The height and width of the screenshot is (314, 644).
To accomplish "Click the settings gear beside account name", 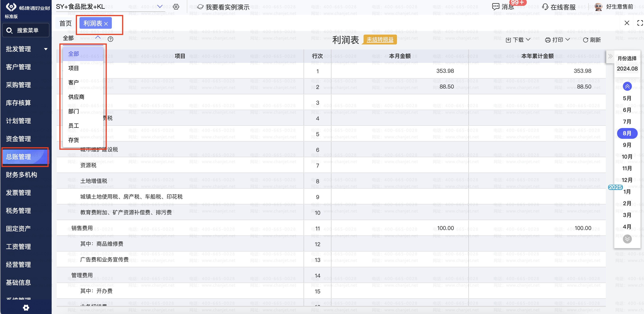I will pos(176,7).
